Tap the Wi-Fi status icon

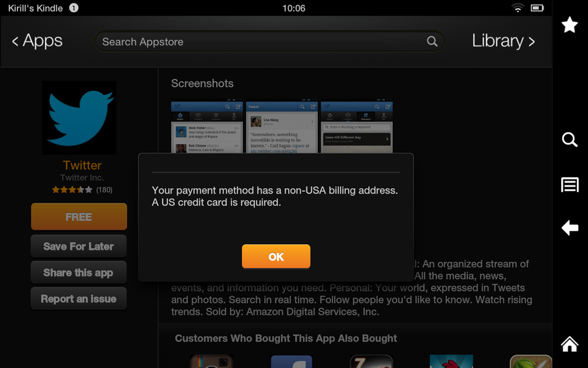[x=518, y=8]
